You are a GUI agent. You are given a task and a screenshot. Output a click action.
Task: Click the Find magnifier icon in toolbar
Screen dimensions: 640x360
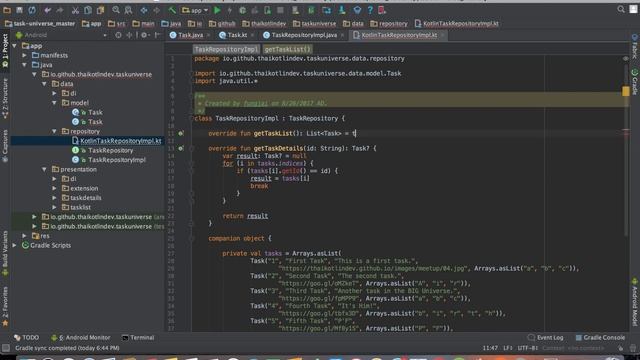(116, 10)
